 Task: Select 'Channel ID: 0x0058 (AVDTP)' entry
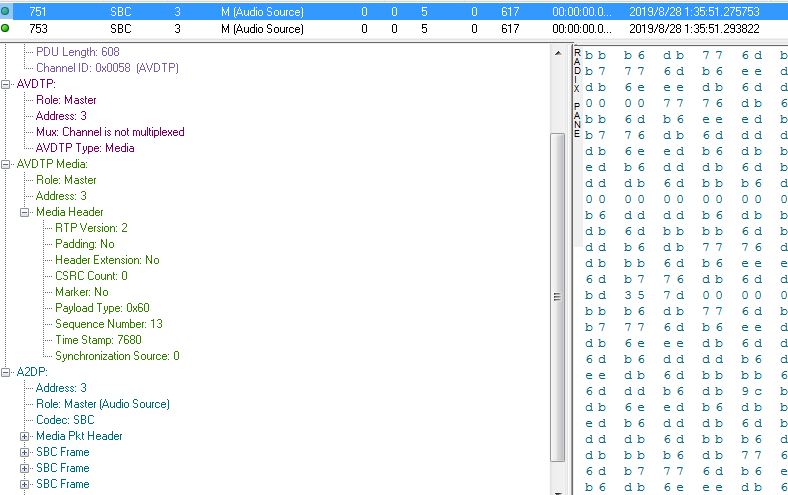pos(108,68)
